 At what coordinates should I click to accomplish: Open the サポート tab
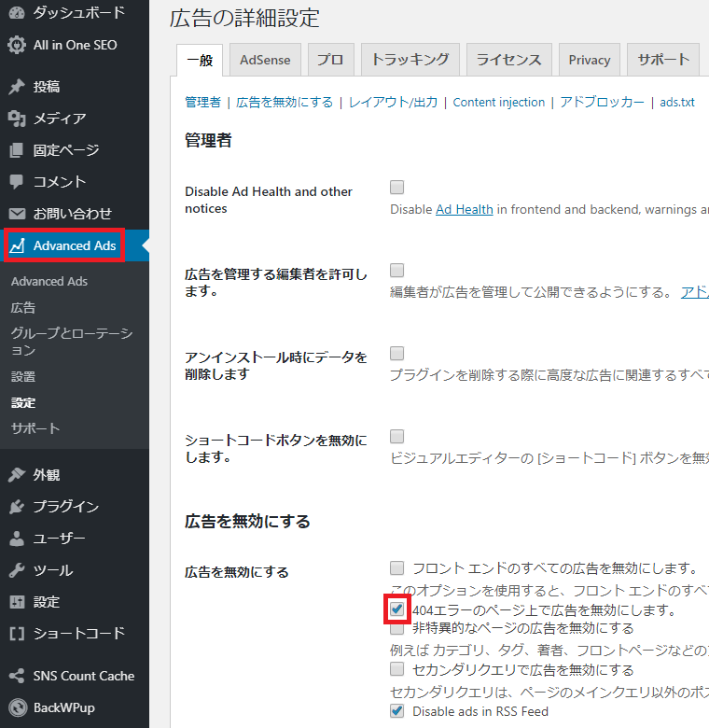point(663,60)
